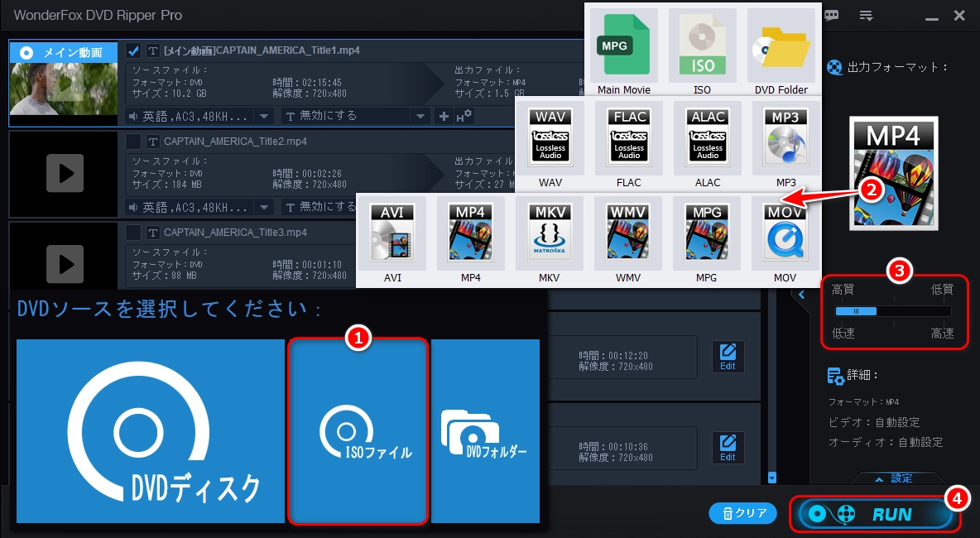The image size is (980, 538).
Task: Expand the Title1 audio track dropdown
Action: point(263,116)
